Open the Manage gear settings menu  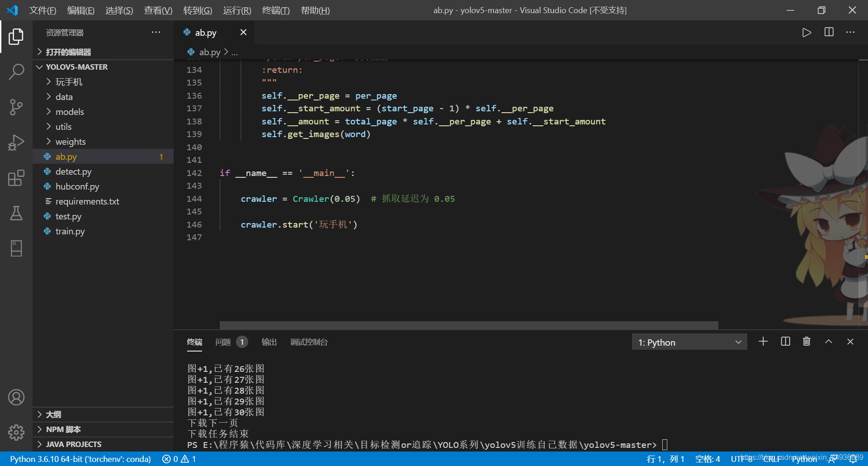click(16, 433)
